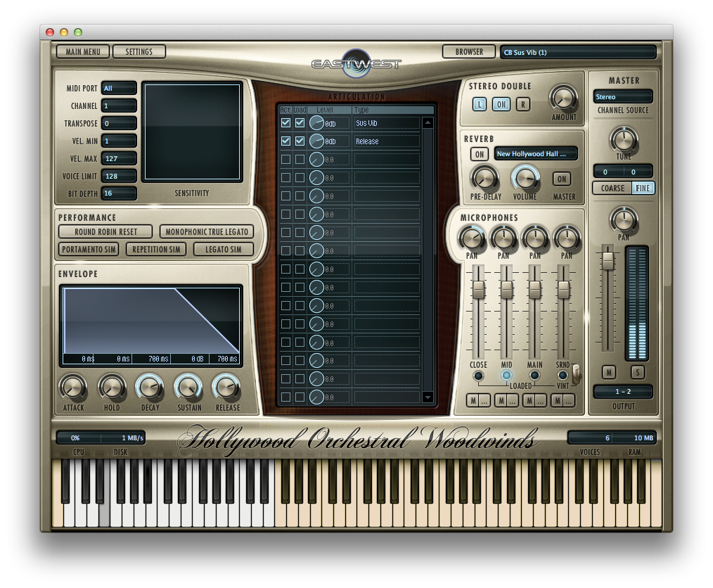Open the Channel Source Stereo dropdown
Viewport: 713px width, 588px height.
(623, 97)
